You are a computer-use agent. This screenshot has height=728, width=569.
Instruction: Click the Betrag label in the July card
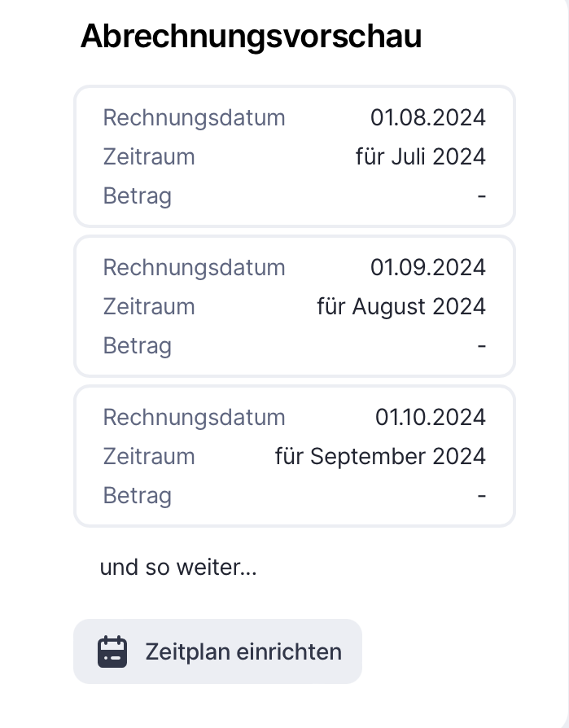tap(137, 195)
